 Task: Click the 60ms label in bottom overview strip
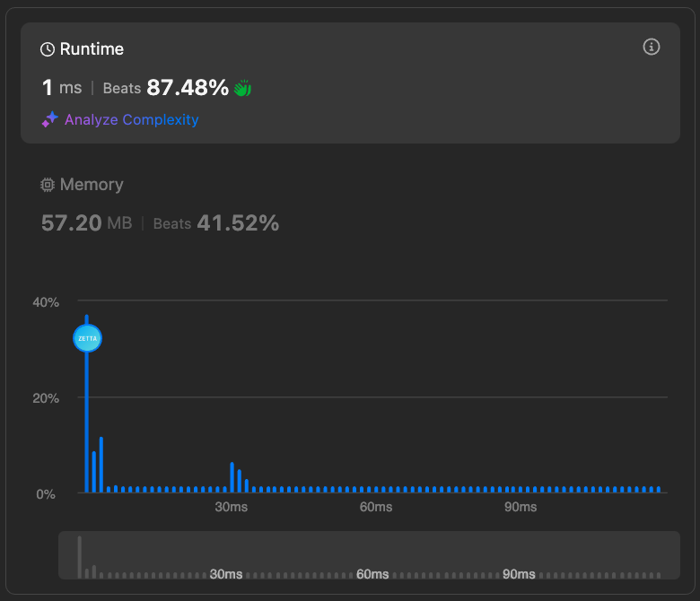click(x=372, y=574)
